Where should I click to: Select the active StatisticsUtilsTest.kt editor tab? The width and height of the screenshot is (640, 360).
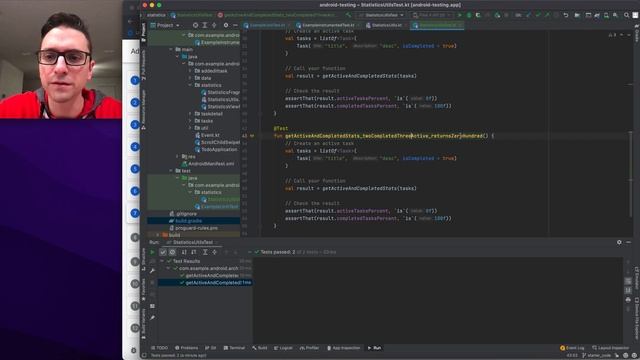coord(437,25)
